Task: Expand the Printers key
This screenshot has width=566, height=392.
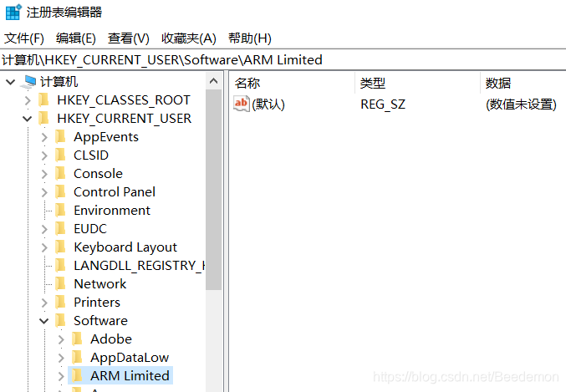Action: pyautogui.click(x=44, y=303)
